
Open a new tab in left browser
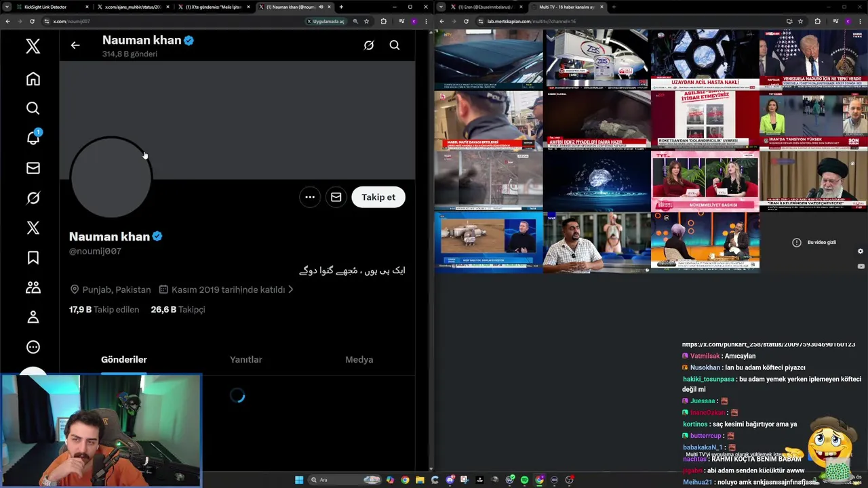(x=341, y=7)
